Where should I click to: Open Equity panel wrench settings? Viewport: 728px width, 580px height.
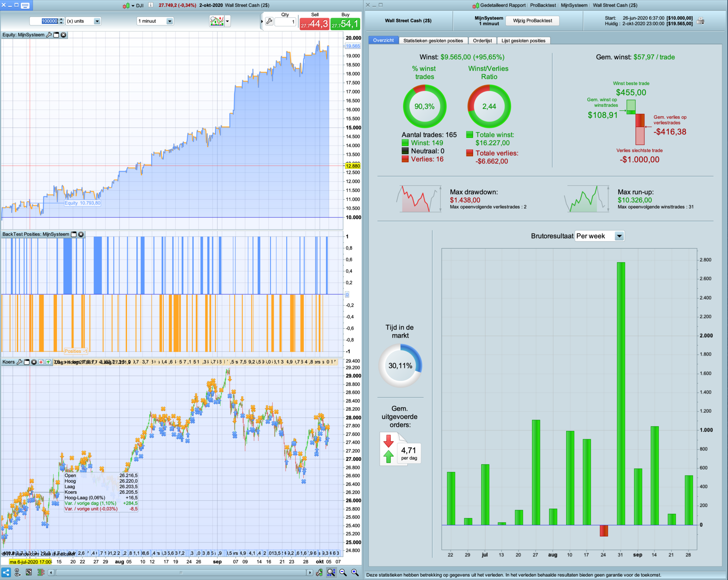click(x=49, y=35)
